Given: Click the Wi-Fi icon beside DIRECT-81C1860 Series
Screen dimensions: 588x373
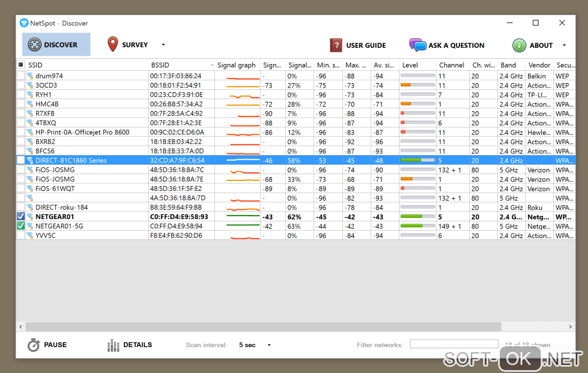Looking at the screenshot, I should coord(30,160).
